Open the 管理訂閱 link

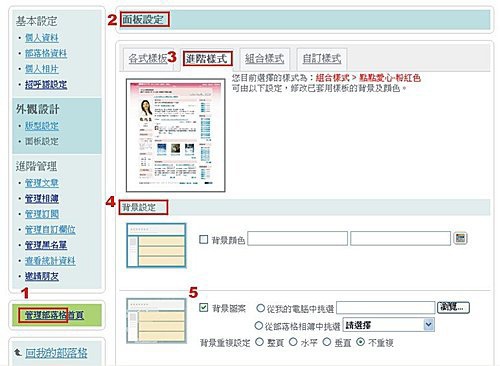(x=42, y=214)
